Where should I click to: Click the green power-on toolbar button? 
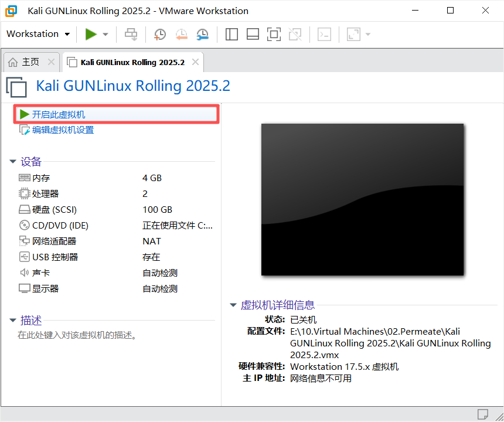[x=91, y=34]
